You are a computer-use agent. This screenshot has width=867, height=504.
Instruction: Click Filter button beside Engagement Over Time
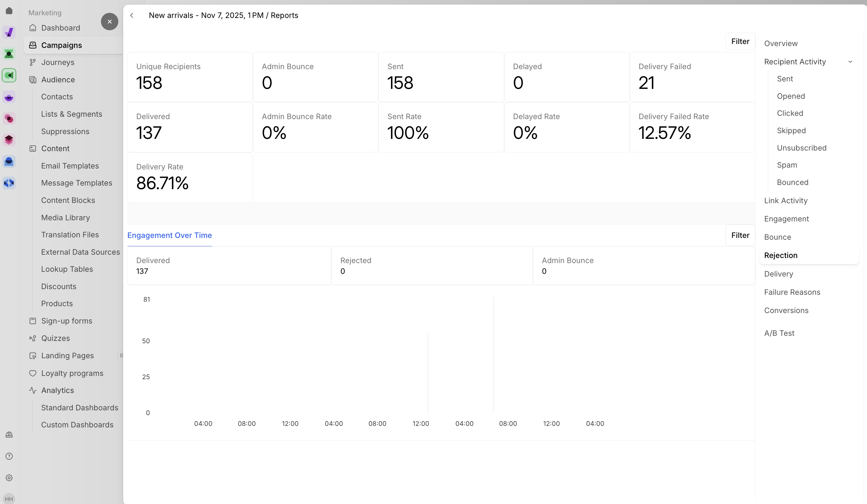pyautogui.click(x=740, y=235)
